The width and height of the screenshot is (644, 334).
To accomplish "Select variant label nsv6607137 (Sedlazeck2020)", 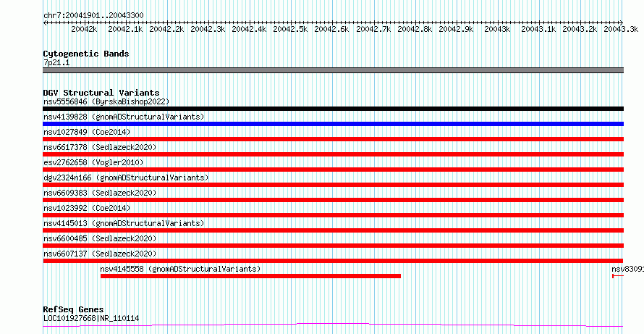I will pos(100,254).
